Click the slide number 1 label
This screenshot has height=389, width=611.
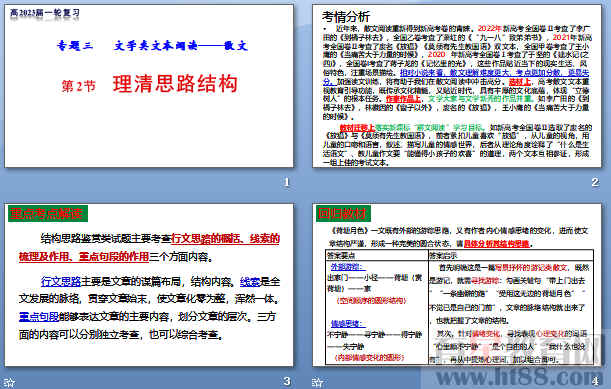[x=287, y=182]
